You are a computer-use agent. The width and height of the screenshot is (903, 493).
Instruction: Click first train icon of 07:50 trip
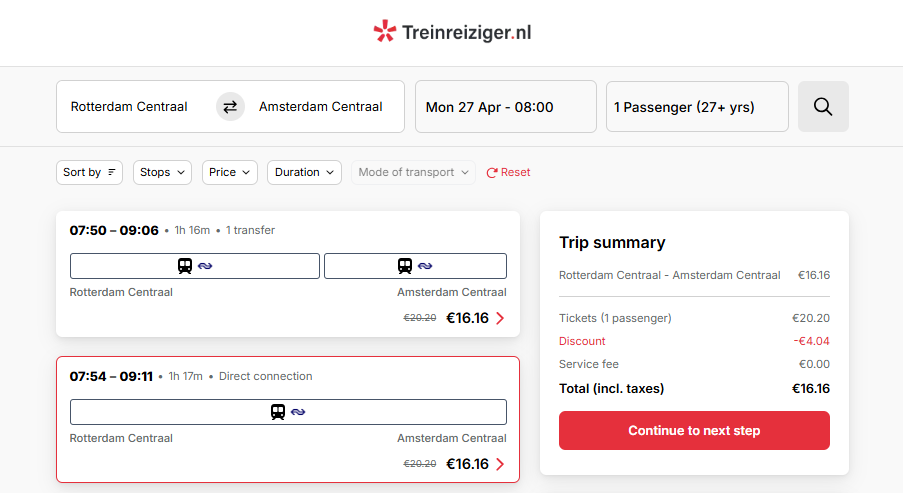(x=185, y=266)
